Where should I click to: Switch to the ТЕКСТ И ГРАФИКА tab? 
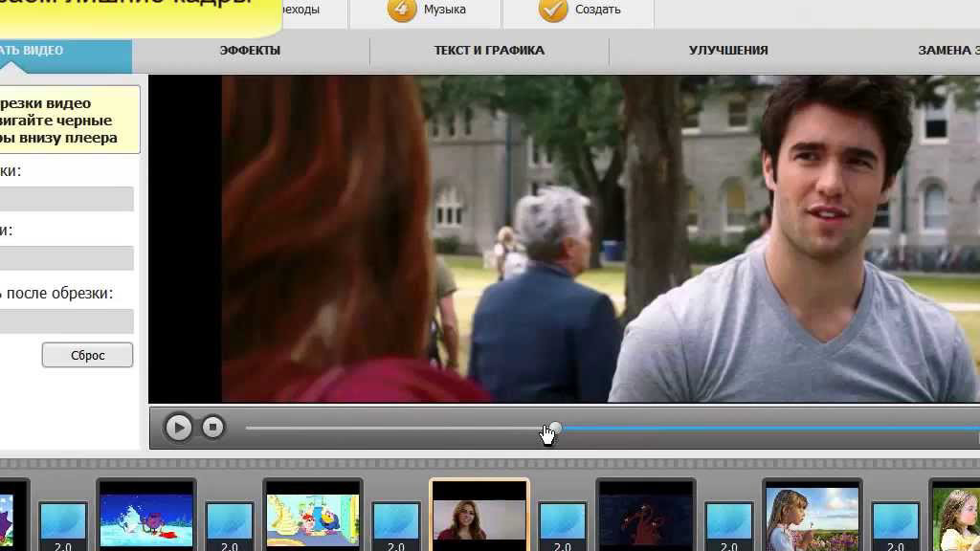489,51
